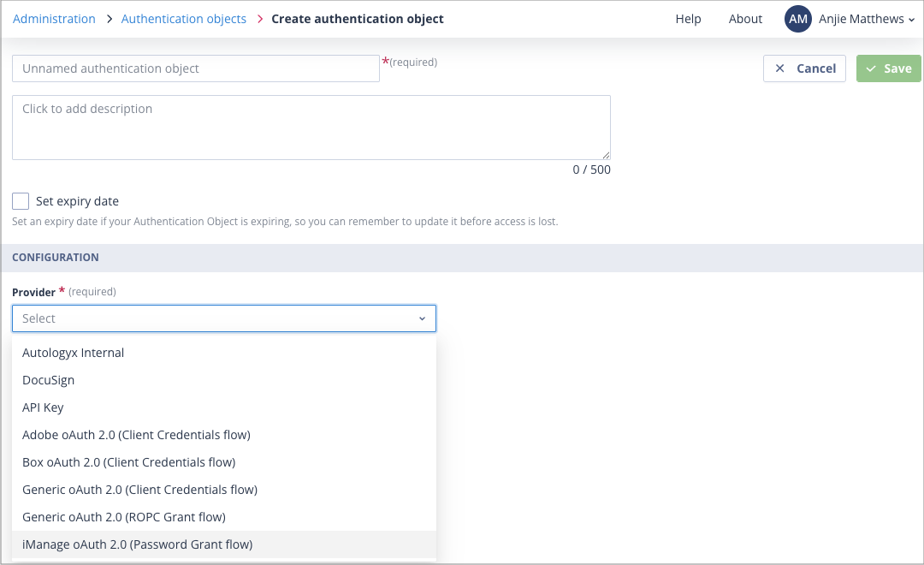Select Generic oAuth 2.0 Client Credentials flow
Viewport: 924px width, 565px height.
tap(224, 490)
